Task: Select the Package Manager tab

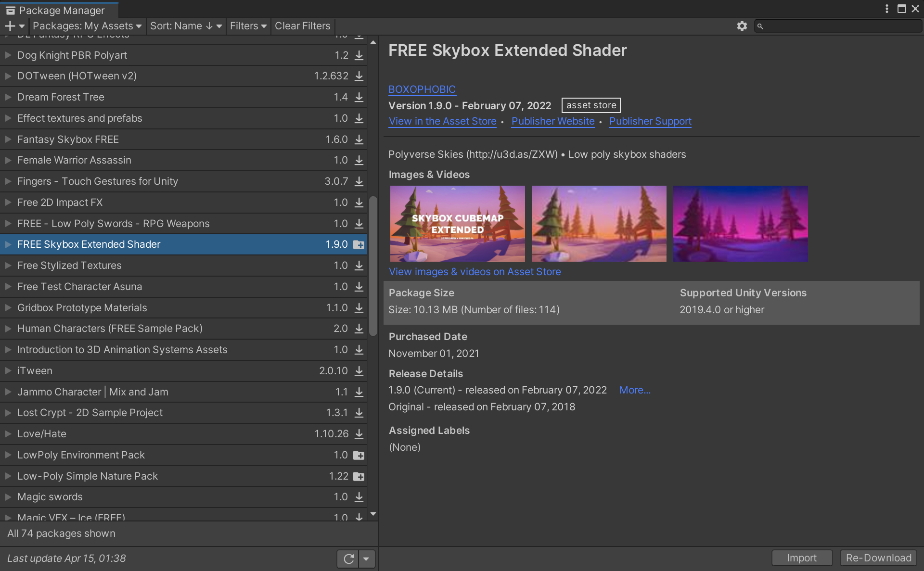Action: [x=59, y=10]
